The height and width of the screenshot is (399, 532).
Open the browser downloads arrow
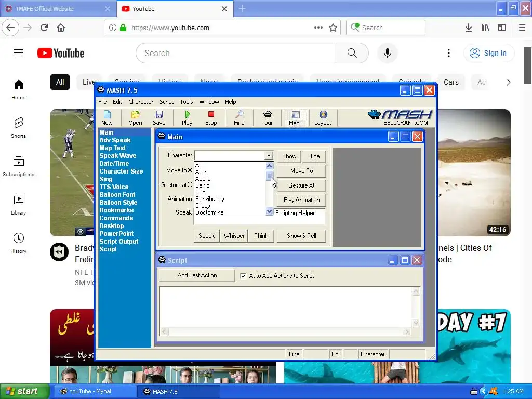click(469, 28)
